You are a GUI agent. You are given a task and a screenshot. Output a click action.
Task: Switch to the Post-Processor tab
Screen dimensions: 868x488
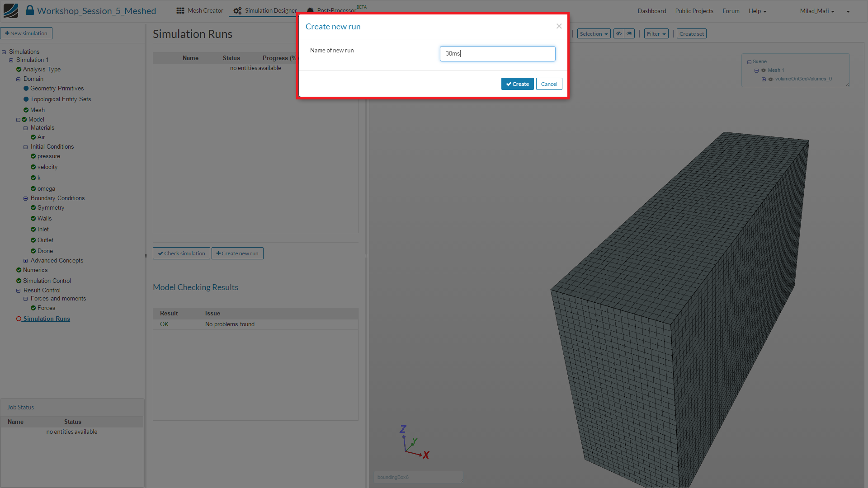(336, 10)
